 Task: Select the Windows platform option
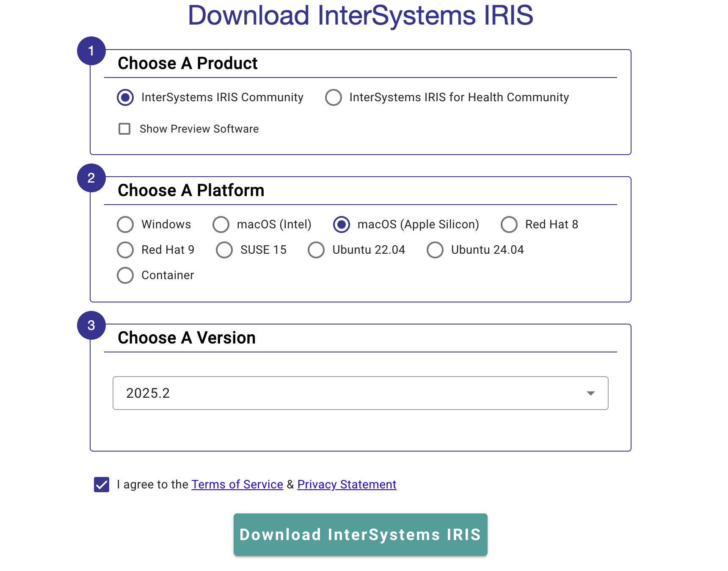(125, 225)
